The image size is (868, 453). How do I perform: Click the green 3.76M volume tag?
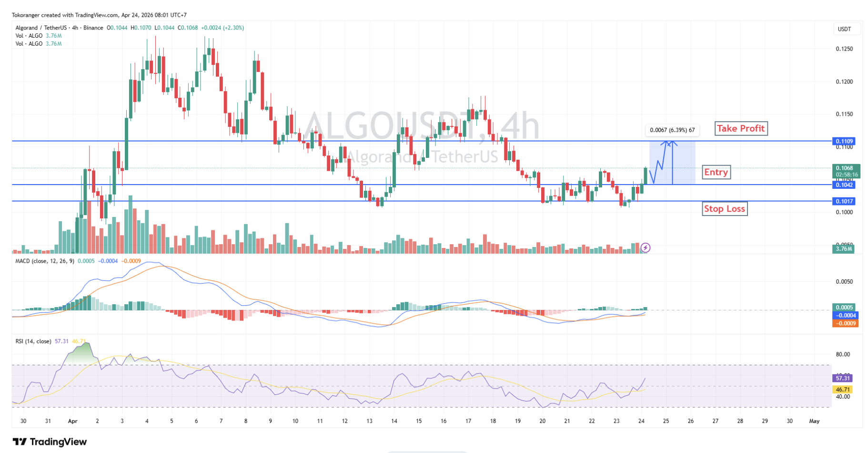[x=844, y=248]
